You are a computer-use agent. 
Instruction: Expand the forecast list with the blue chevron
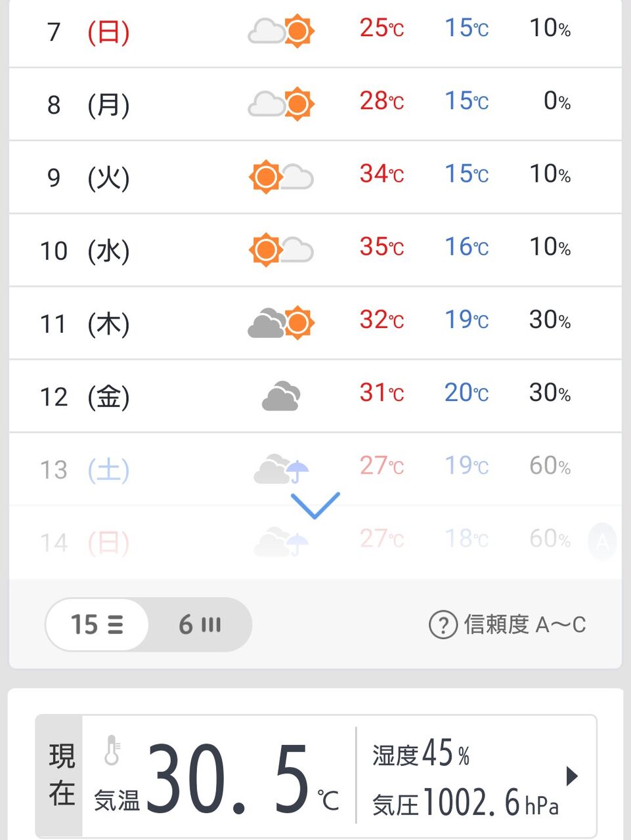[315, 505]
